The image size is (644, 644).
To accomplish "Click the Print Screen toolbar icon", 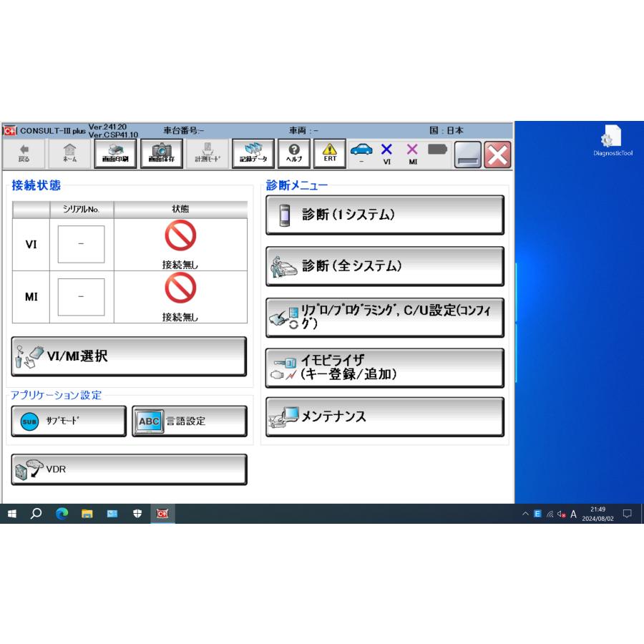I will [x=115, y=153].
